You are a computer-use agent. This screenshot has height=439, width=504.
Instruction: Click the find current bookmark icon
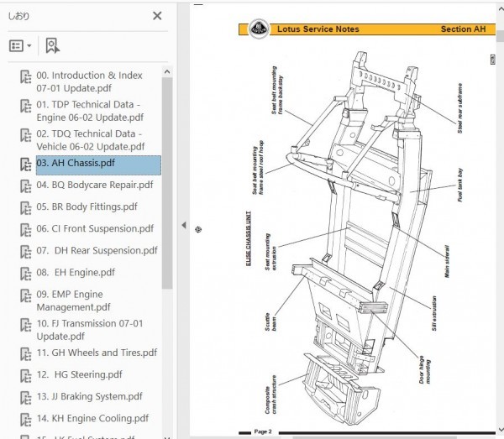pos(52,46)
